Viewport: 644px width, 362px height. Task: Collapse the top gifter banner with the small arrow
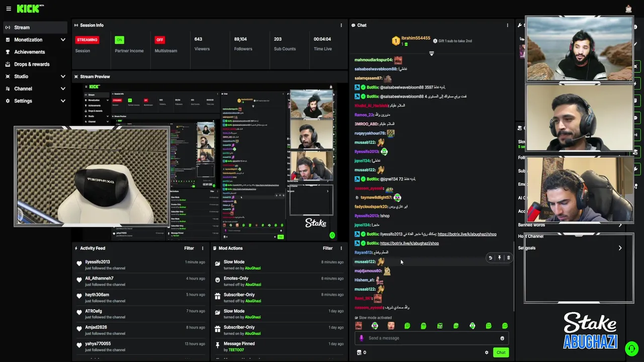pos(431,53)
